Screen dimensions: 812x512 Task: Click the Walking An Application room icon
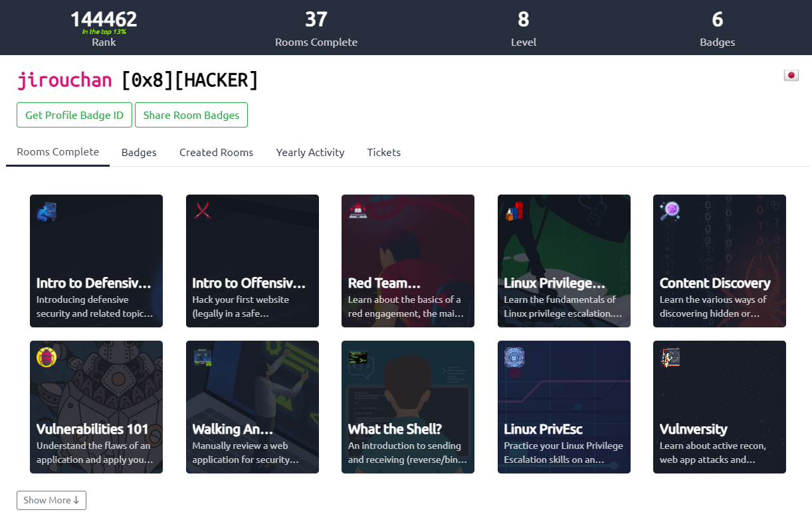[203, 357]
